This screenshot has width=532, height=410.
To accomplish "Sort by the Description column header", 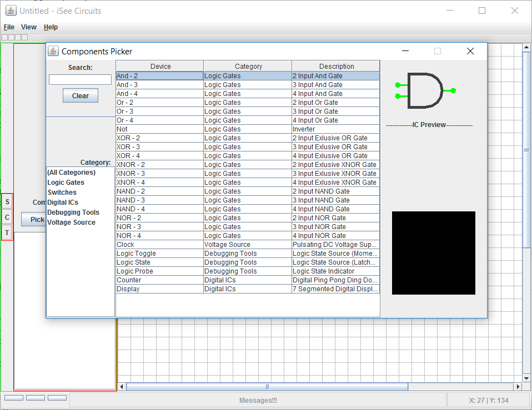I will pos(336,66).
